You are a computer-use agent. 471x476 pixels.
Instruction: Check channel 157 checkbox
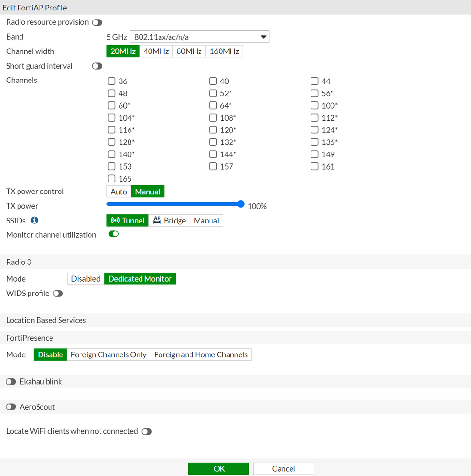click(x=213, y=166)
